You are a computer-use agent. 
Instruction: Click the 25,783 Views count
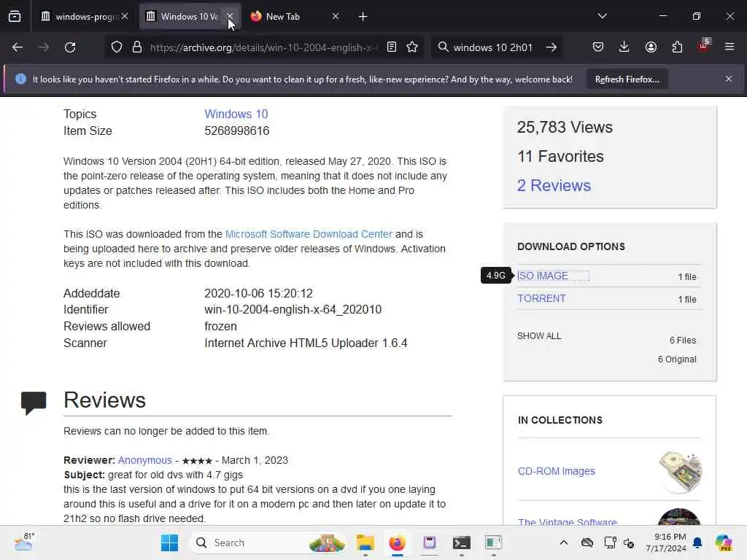[565, 128]
